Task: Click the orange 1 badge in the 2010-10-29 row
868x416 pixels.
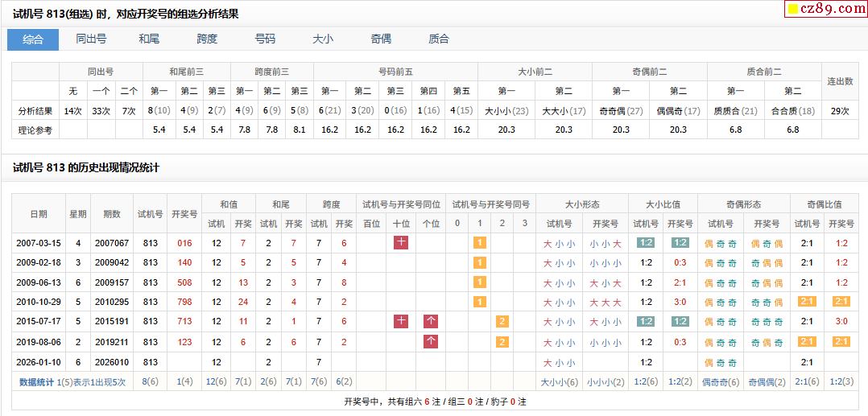Action: coord(480,302)
